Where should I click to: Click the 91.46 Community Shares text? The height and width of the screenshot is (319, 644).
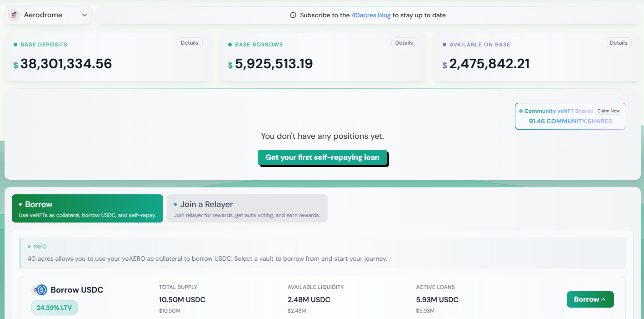[x=570, y=121]
